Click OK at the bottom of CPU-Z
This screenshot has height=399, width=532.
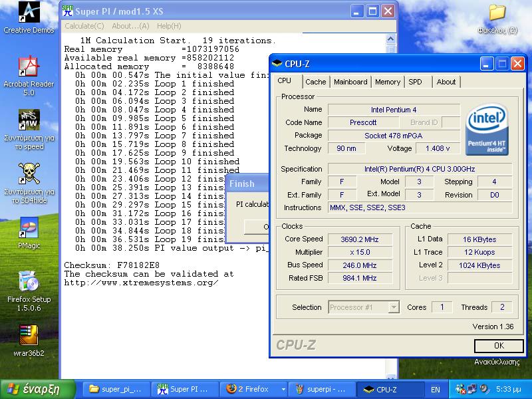499,346
